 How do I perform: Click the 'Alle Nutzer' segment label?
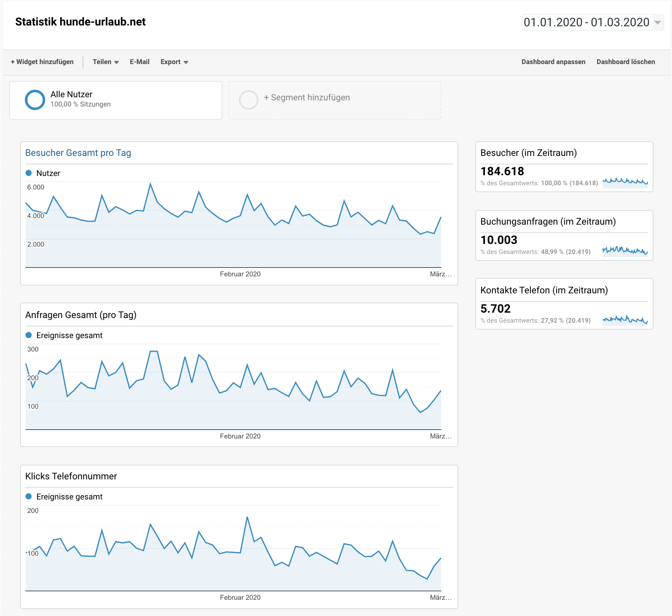(x=71, y=94)
